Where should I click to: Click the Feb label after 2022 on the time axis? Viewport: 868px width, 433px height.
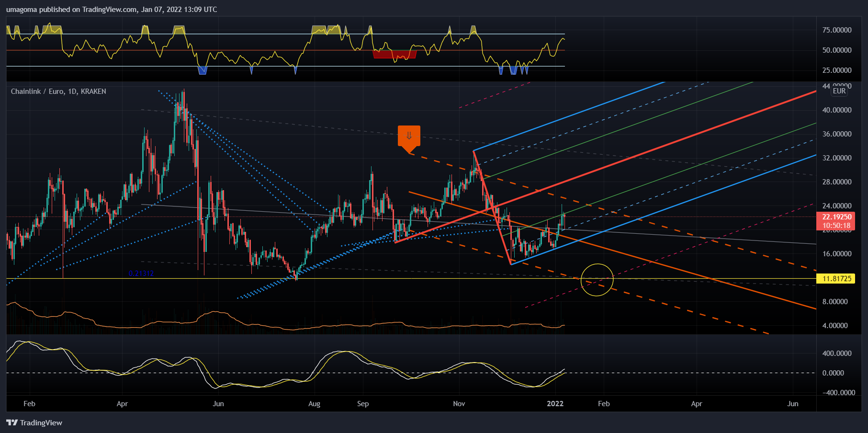[x=604, y=403]
